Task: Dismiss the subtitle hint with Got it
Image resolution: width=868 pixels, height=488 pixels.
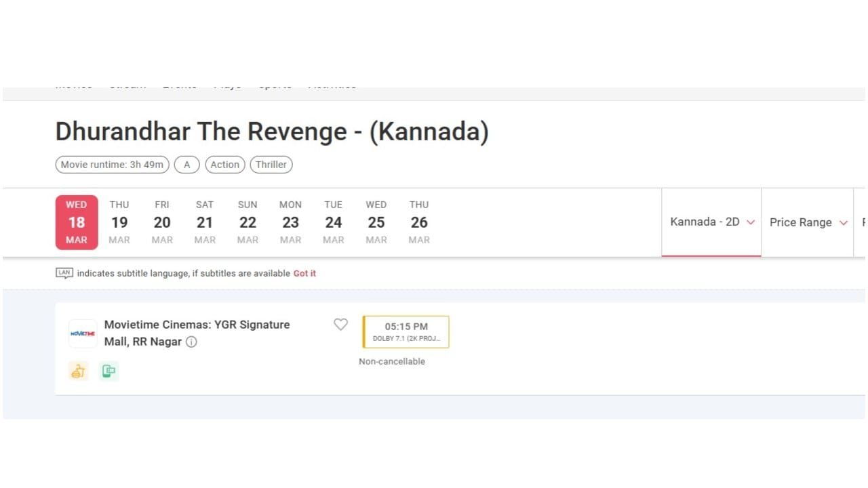Action: pyautogui.click(x=304, y=273)
